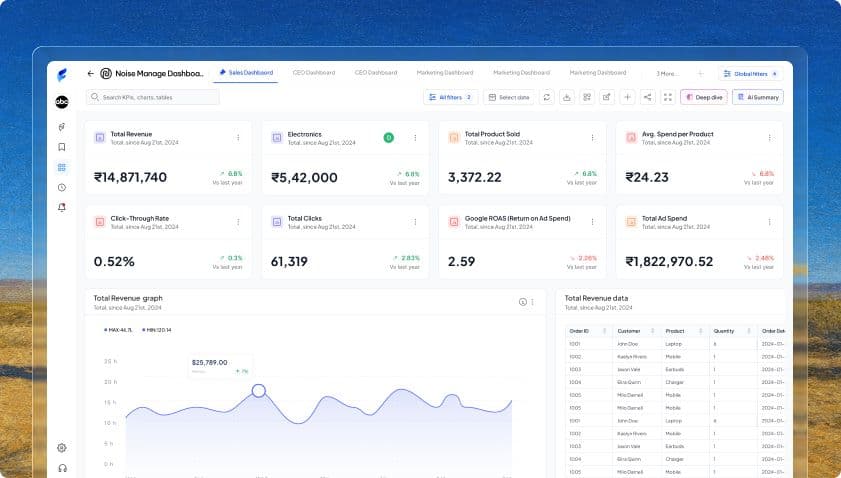Open Total Ad Spend card options menu
This screenshot has height=478, width=841.
click(769, 222)
